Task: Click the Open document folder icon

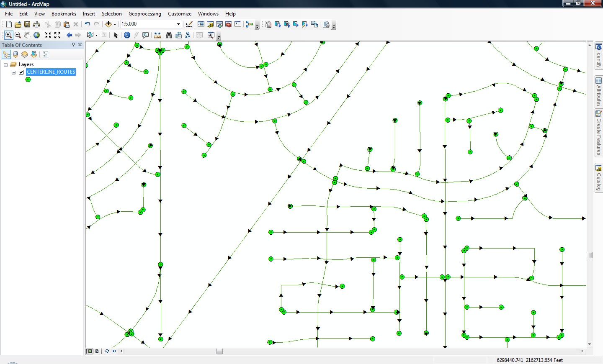Action: tap(18, 24)
